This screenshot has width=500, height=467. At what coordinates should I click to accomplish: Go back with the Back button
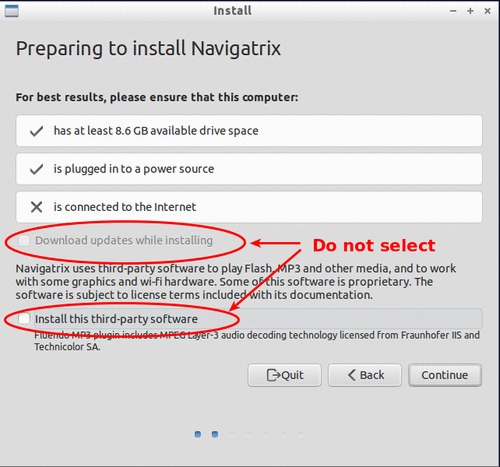tap(365, 375)
